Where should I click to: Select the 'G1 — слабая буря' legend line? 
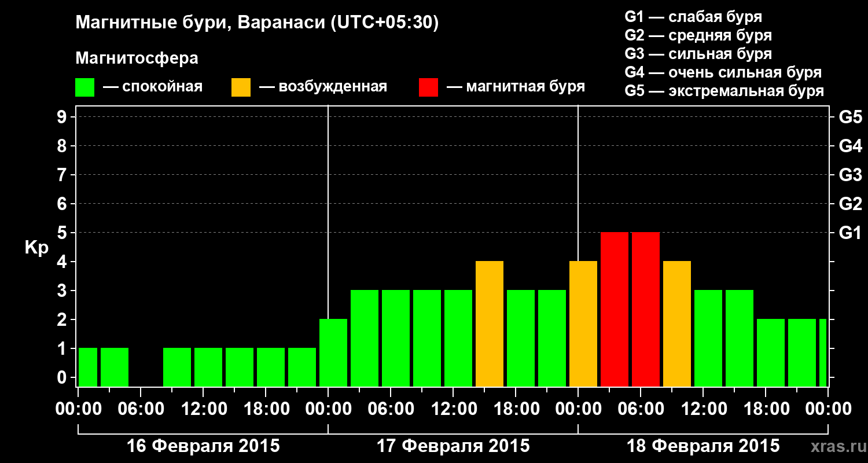(693, 16)
